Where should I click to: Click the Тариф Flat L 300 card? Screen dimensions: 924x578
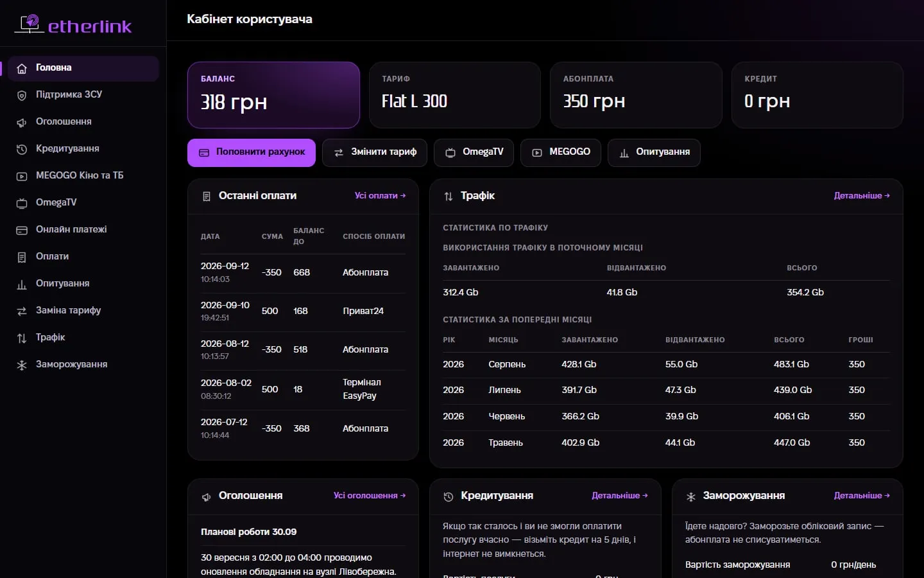pos(455,95)
